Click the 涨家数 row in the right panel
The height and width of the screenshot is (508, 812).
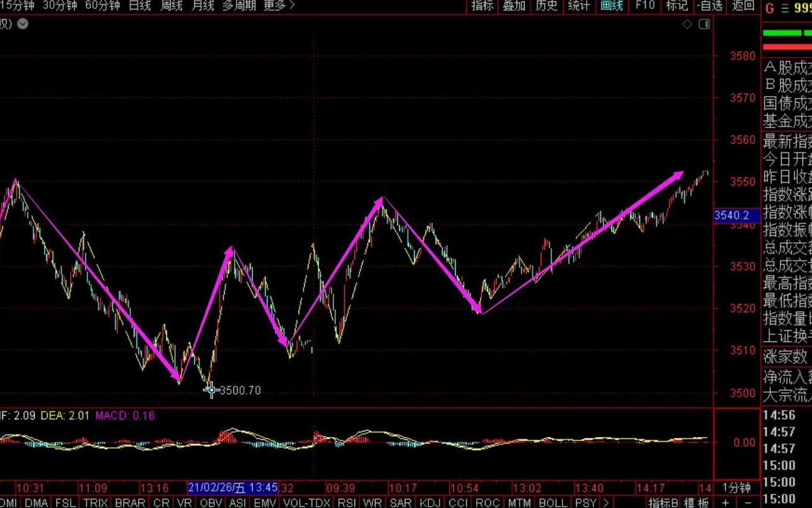[785, 356]
